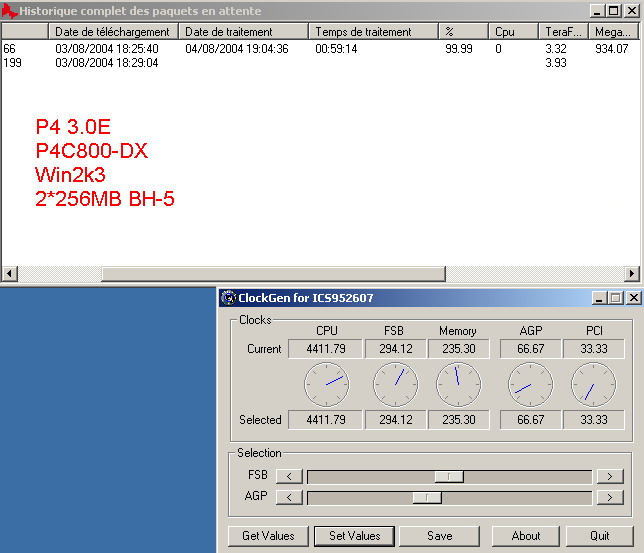Screen dimensions: 644x553
Task: Click the 'TeraF...' column header
Action: point(564,32)
